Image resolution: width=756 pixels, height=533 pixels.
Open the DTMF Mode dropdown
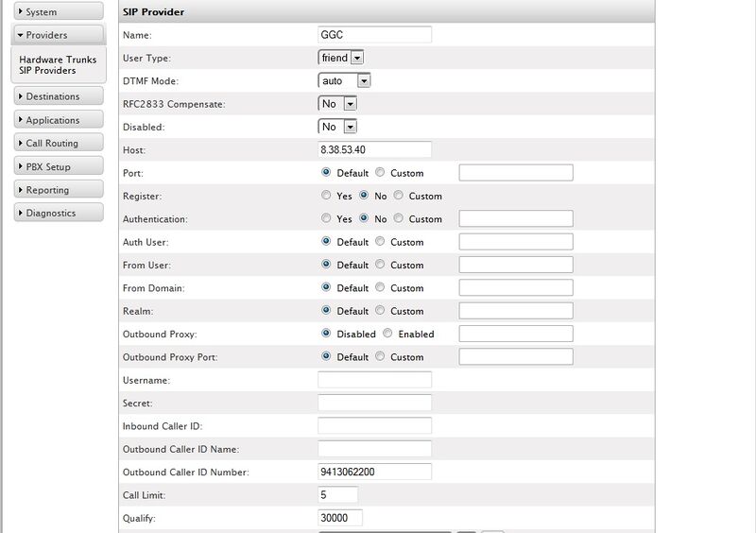pos(344,81)
